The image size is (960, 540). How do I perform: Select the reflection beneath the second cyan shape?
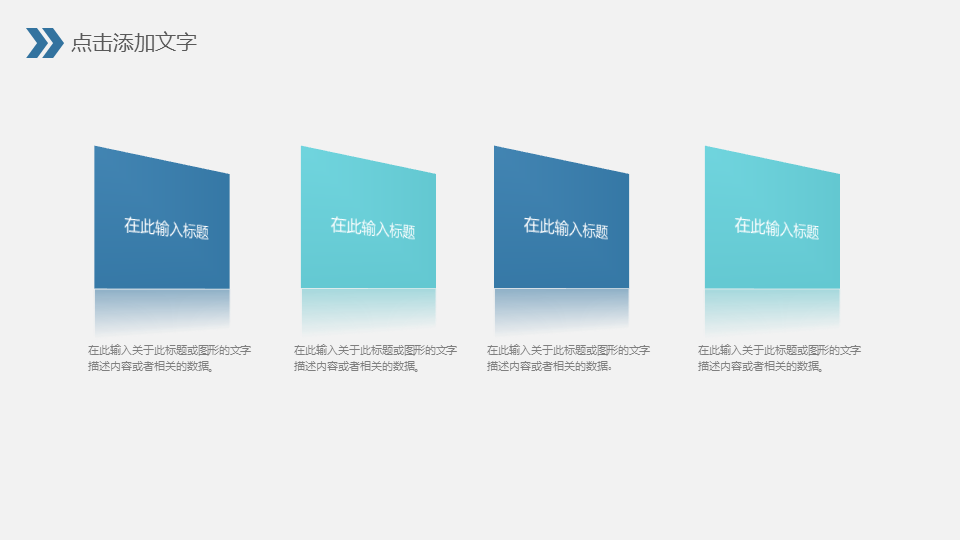point(368,308)
